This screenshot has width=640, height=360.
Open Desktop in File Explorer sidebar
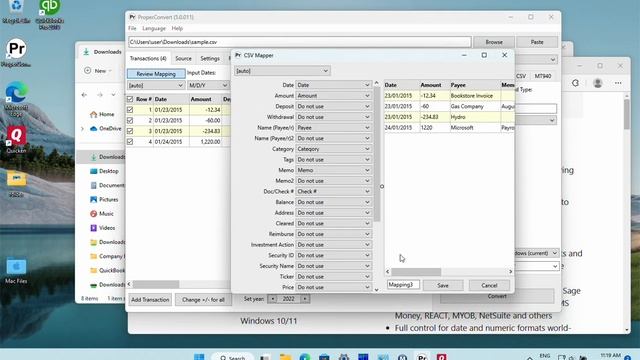(x=104, y=171)
